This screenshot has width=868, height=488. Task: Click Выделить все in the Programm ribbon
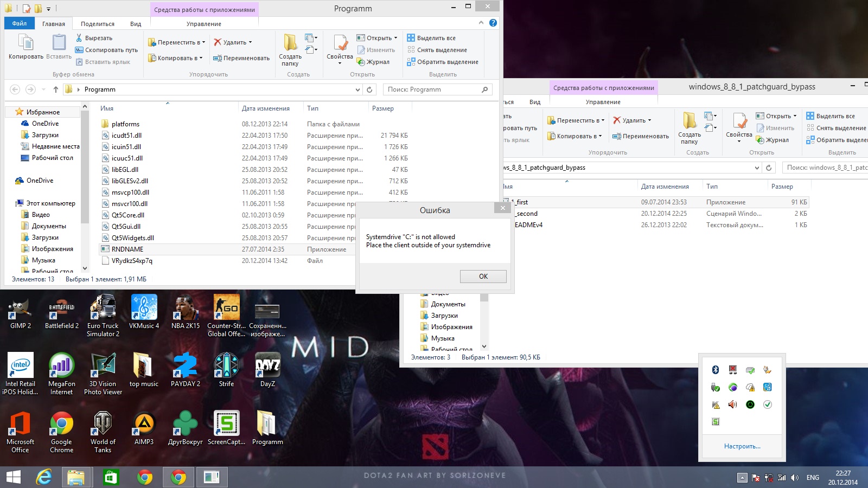click(x=432, y=38)
